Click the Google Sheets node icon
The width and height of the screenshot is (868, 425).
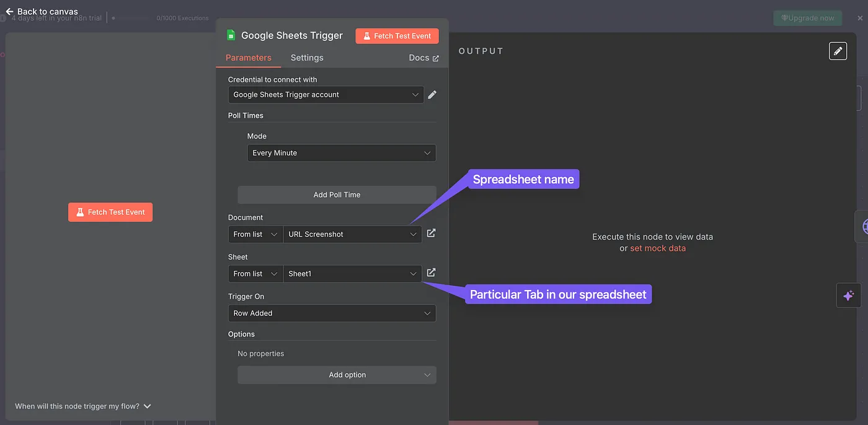(x=231, y=35)
